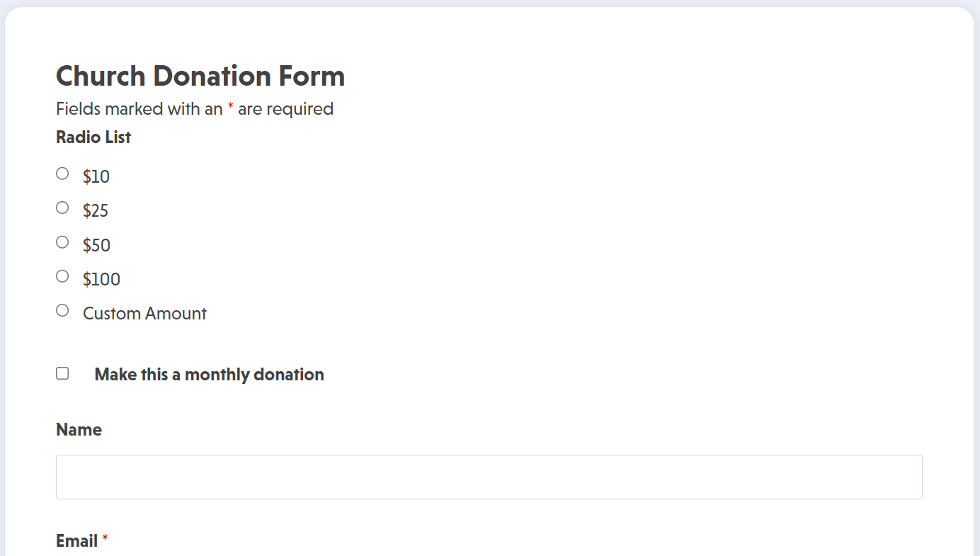Click the "Email" field label

(76, 541)
